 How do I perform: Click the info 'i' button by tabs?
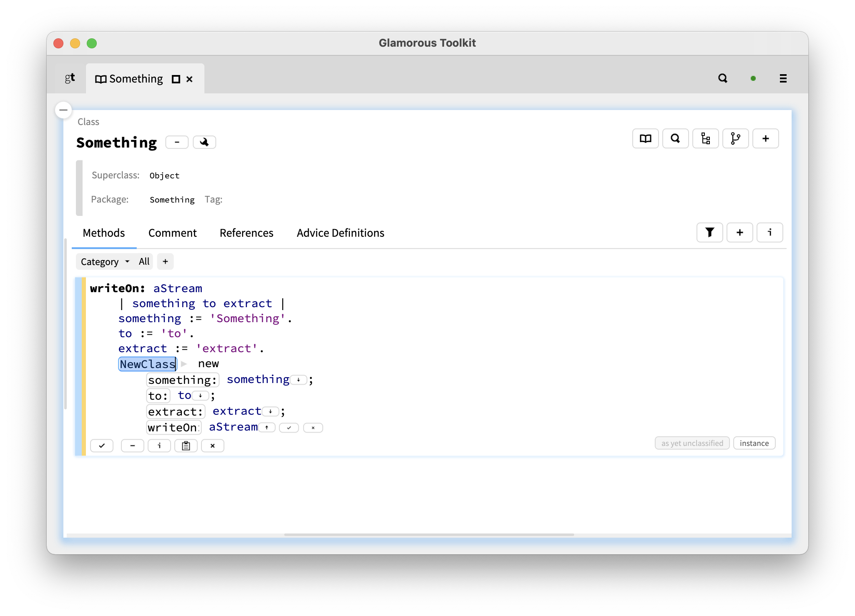770,233
